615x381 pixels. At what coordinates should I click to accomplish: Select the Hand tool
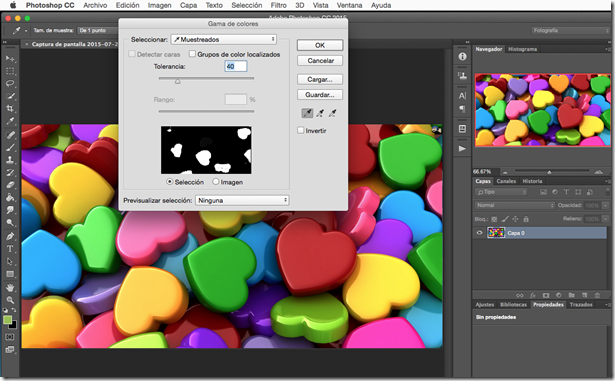pyautogui.click(x=10, y=288)
